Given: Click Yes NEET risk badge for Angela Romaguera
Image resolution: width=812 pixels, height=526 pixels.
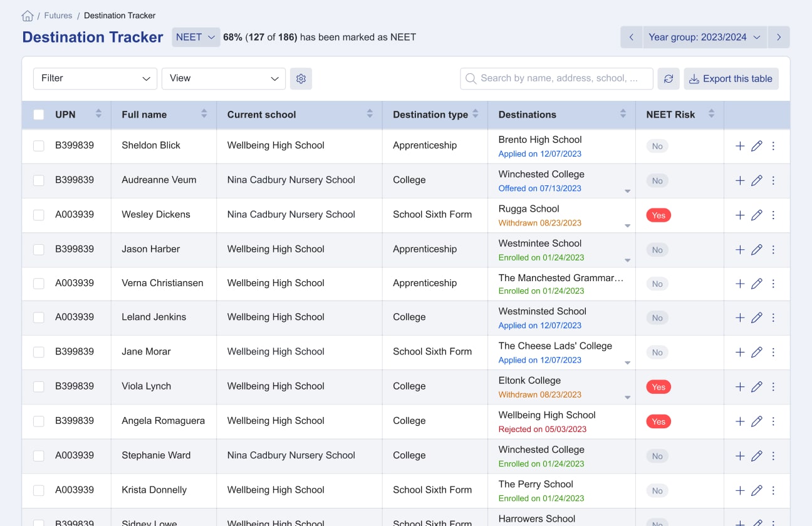Looking at the screenshot, I should coord(658,421).
